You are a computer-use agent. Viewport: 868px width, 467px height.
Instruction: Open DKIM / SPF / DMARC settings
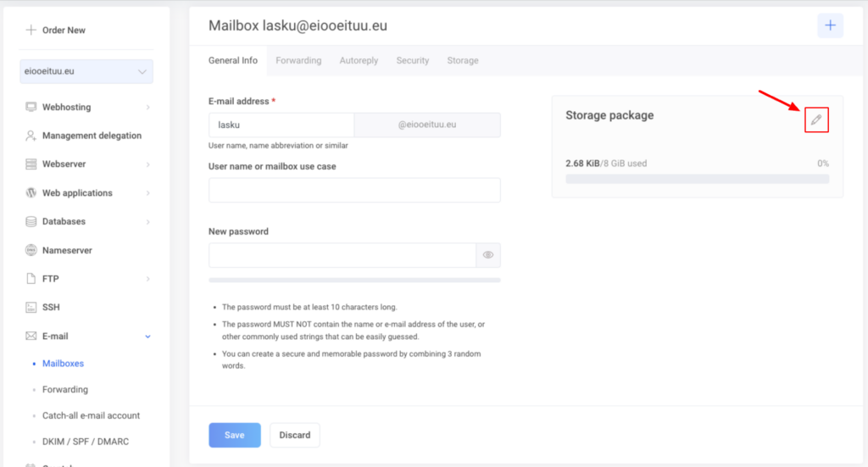(x=86, y=442)
